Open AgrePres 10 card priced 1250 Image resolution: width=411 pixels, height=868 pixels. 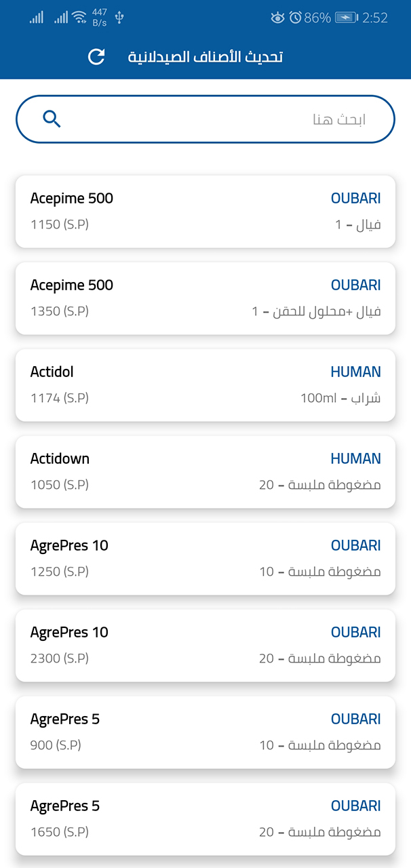click(x=206, y=559)
